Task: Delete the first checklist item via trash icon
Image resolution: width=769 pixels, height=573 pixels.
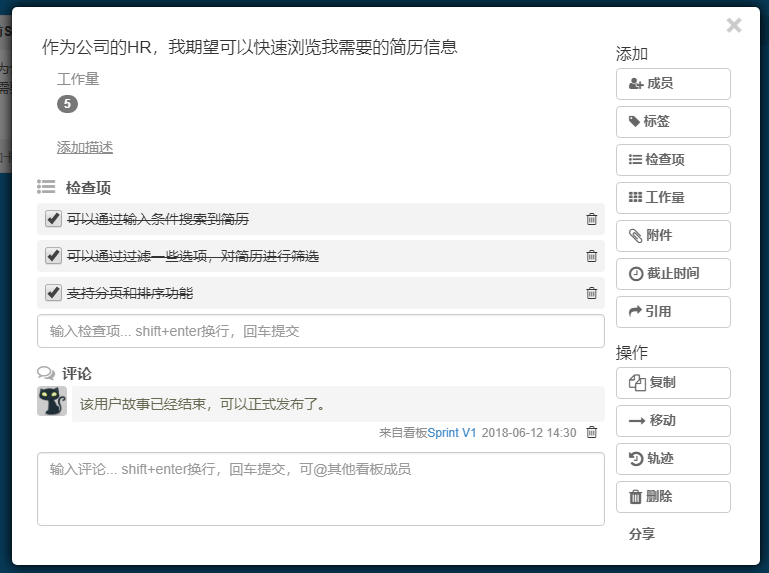Action: pyautogui.click(x=591, y=219)
